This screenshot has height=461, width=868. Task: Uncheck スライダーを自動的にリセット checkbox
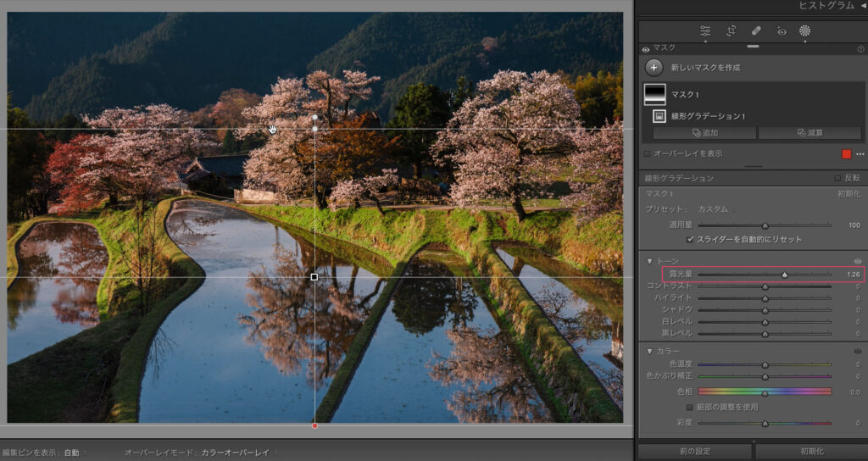[x=690, y=240]
